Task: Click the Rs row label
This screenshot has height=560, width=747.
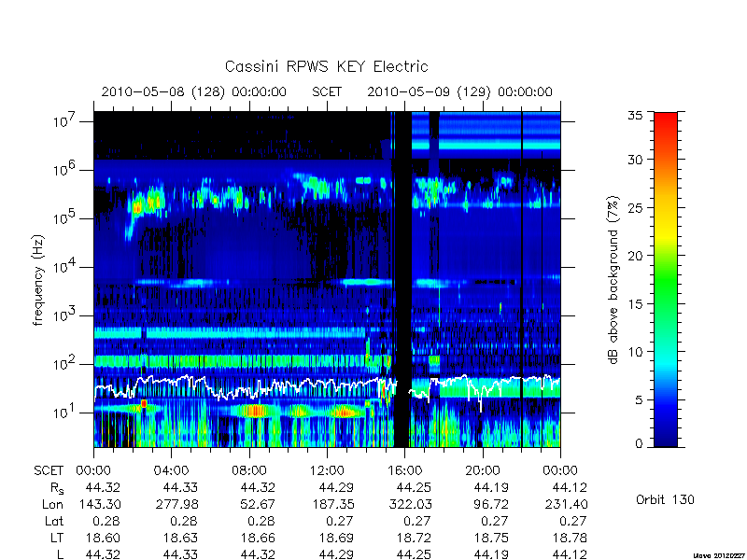Action: (57, 488)
